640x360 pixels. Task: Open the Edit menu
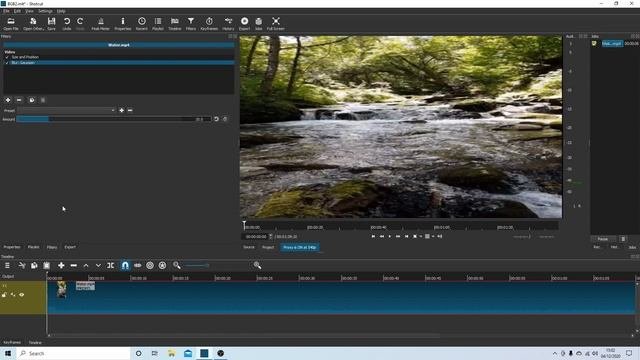(x=17, y=11)
